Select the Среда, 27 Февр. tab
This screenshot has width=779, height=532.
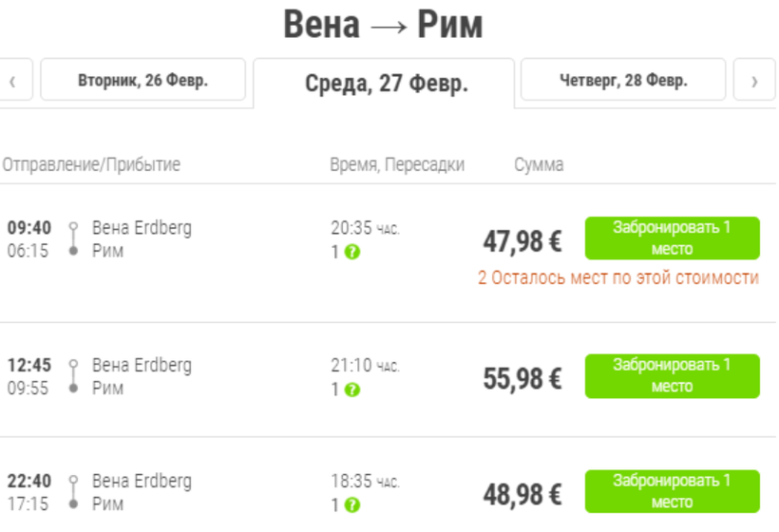tap(385, 84)
